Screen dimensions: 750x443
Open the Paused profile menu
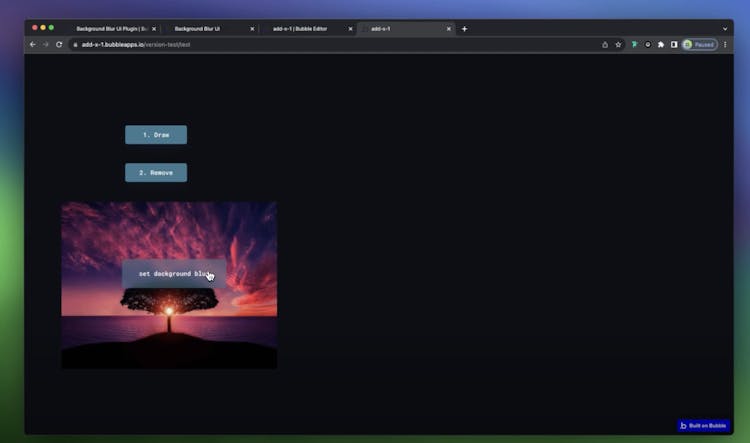tap(700, 44)
